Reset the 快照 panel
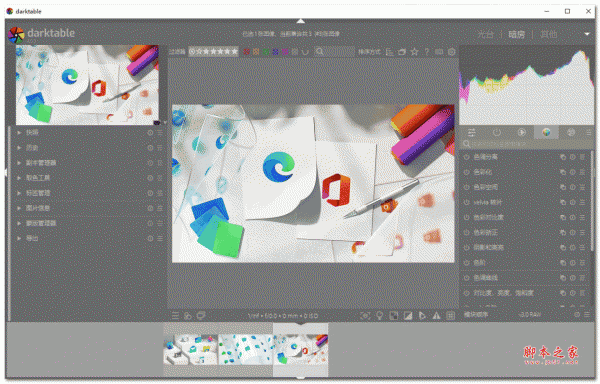The height and width of the screenshot is (384, 600). tap(150, 133)
